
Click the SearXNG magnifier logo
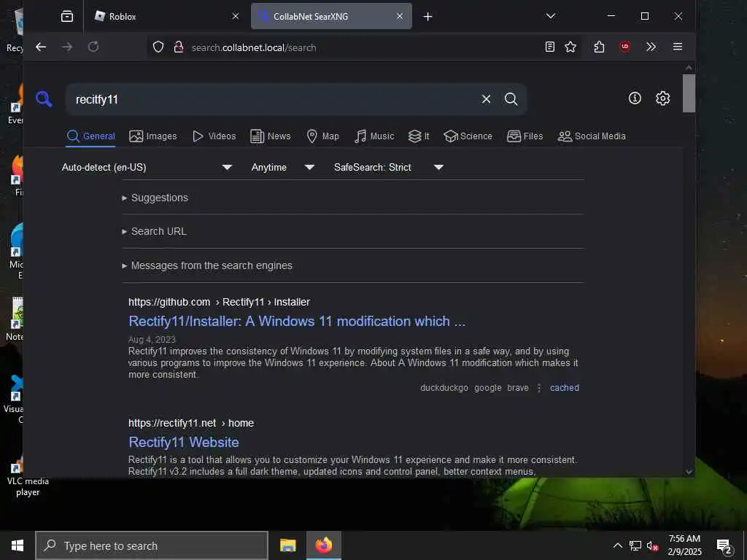(x=44, y=99)
